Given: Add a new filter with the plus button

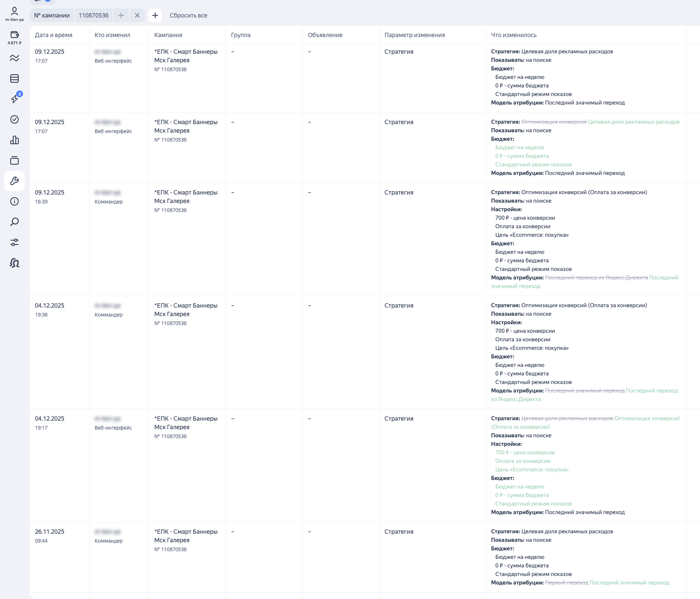Looking at the screenshot, I should coord(155,15).
